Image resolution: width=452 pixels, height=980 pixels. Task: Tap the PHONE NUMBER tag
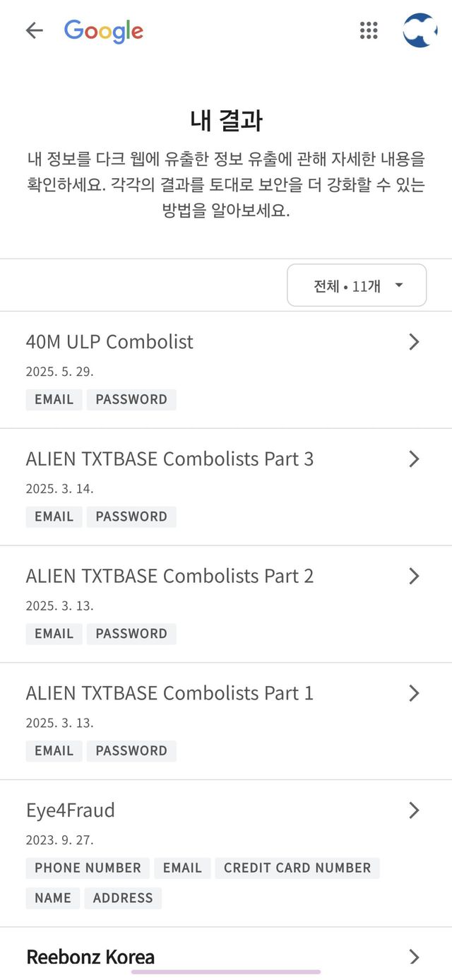click(x=88, y=868)
